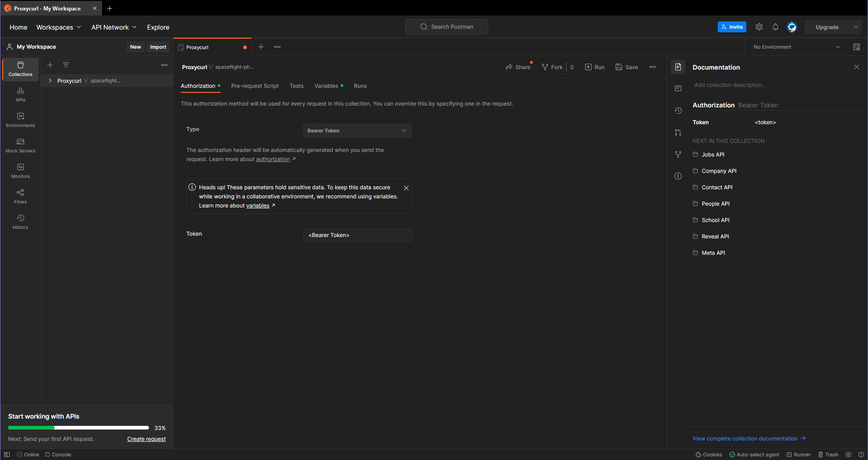Share the Proxycurl collection

(518, 67)
